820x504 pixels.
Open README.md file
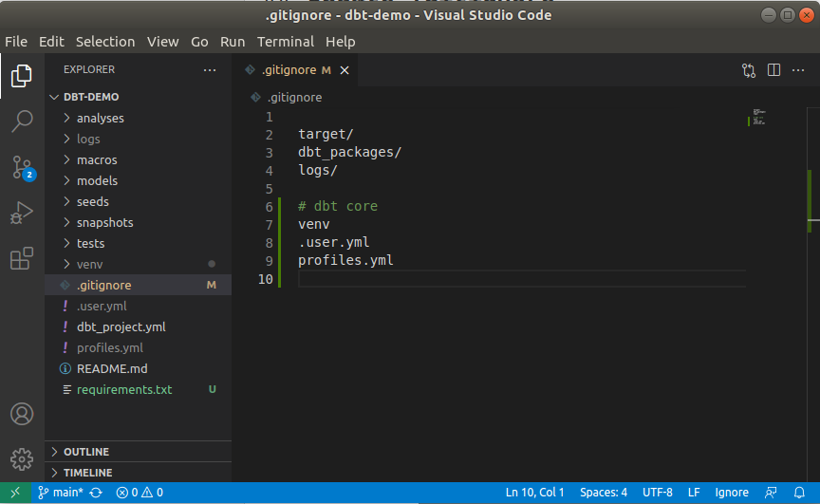point(138,368)
